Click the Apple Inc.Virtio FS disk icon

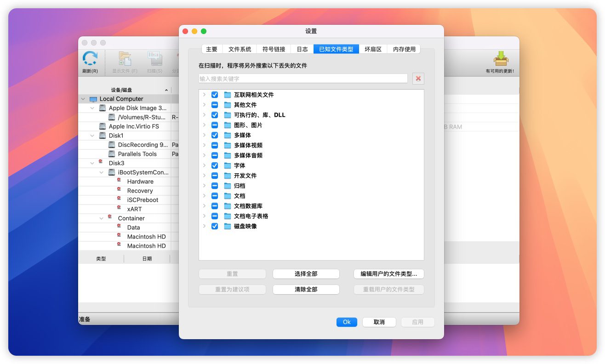pos(103,126)
